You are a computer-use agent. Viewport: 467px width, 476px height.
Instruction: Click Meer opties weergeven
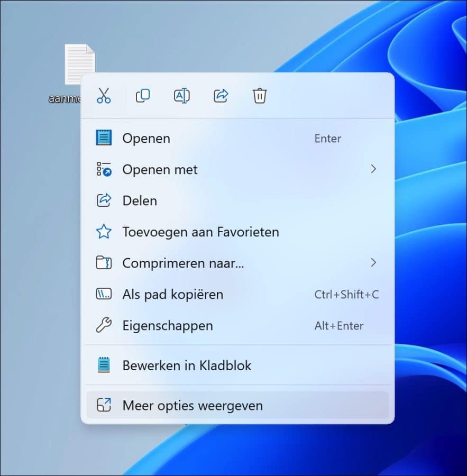193,405
